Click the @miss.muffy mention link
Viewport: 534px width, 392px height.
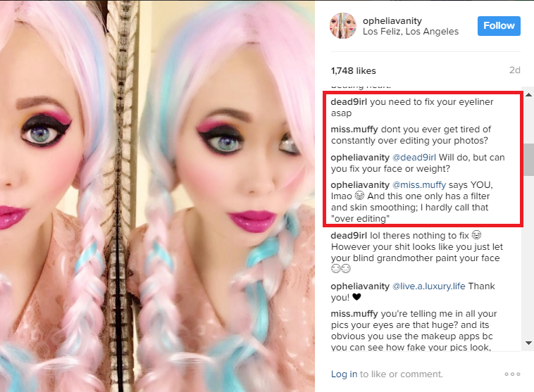point(419,185)
